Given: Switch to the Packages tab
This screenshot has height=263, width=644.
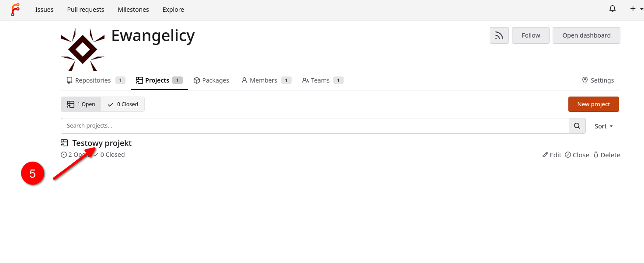Looking at the screenshot, I should click(211, 80).
